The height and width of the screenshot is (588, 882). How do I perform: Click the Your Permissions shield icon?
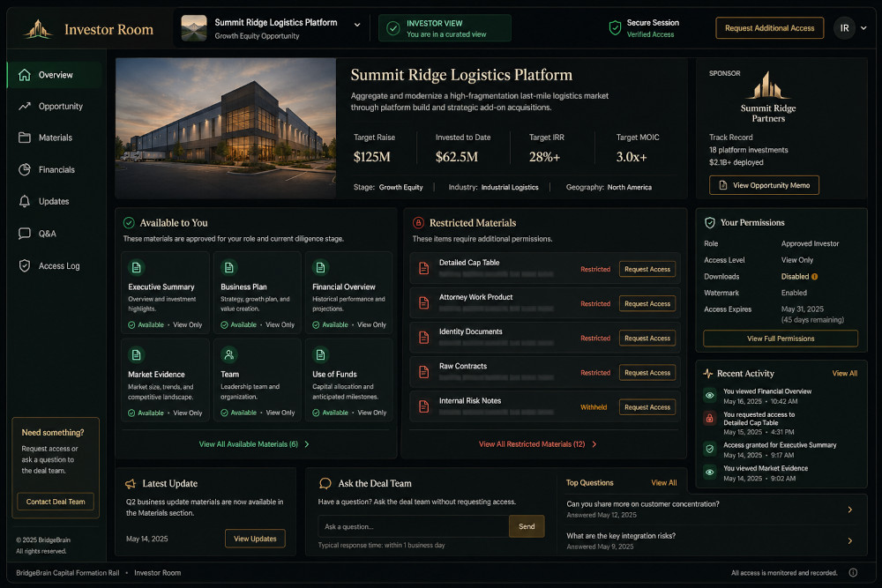(x=710, y=223)
